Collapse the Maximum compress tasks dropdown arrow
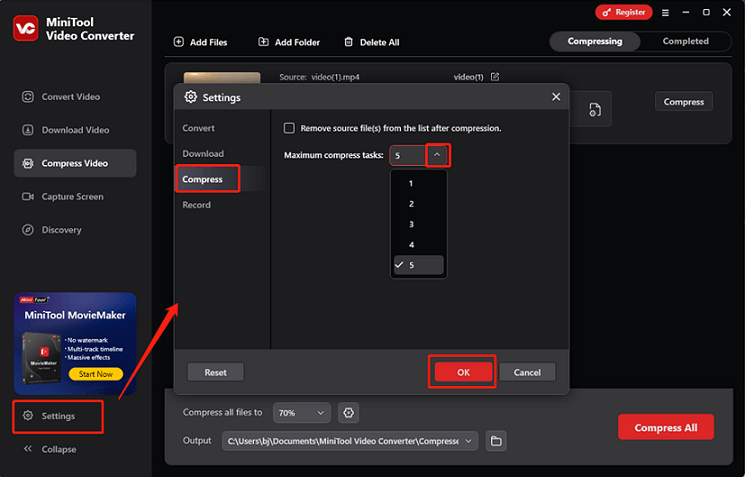745x477 pixels. (437, 155)
